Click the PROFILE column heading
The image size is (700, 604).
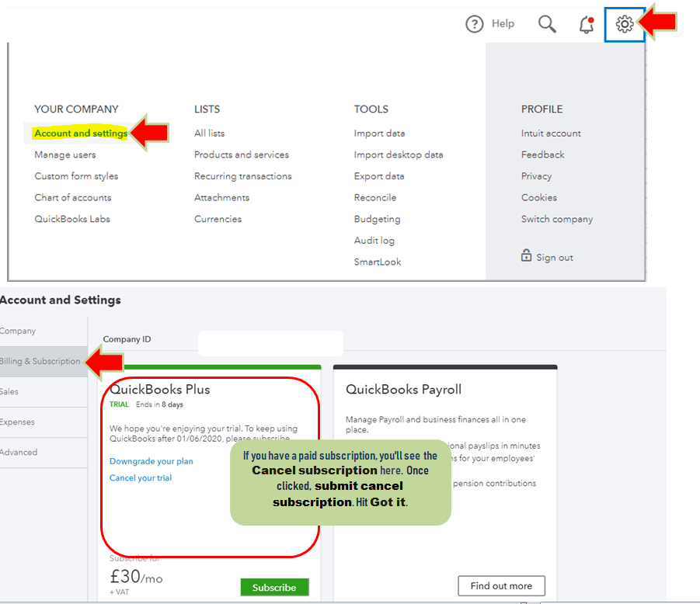[x=542, y=109]
